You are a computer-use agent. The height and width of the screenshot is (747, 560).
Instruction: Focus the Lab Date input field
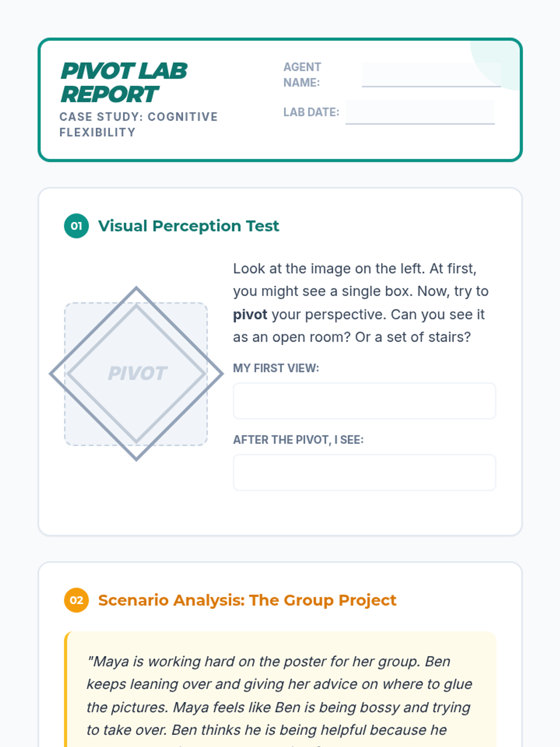pos(420,112)
